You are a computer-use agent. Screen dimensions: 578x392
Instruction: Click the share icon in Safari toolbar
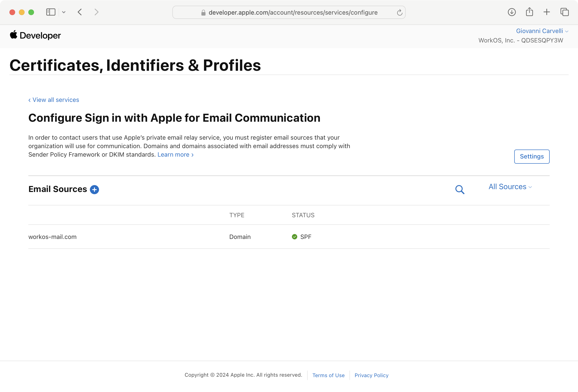pos(529,12)
